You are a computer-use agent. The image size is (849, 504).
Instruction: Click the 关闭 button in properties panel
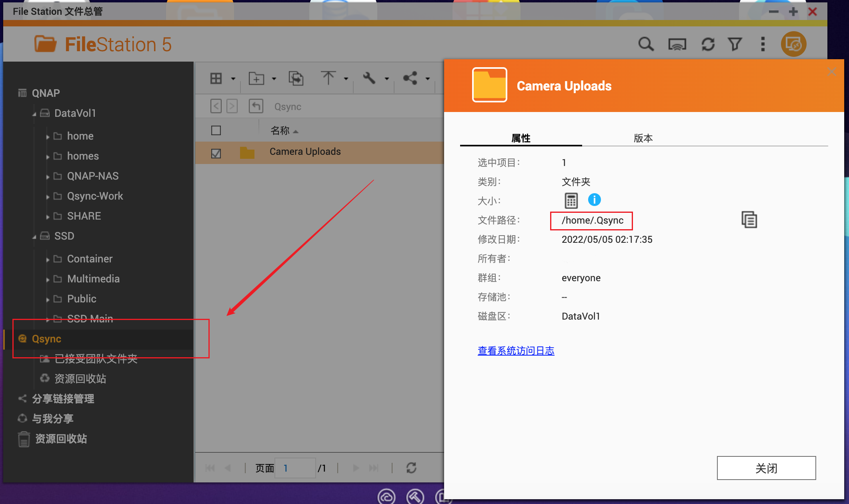click(766, 468)
